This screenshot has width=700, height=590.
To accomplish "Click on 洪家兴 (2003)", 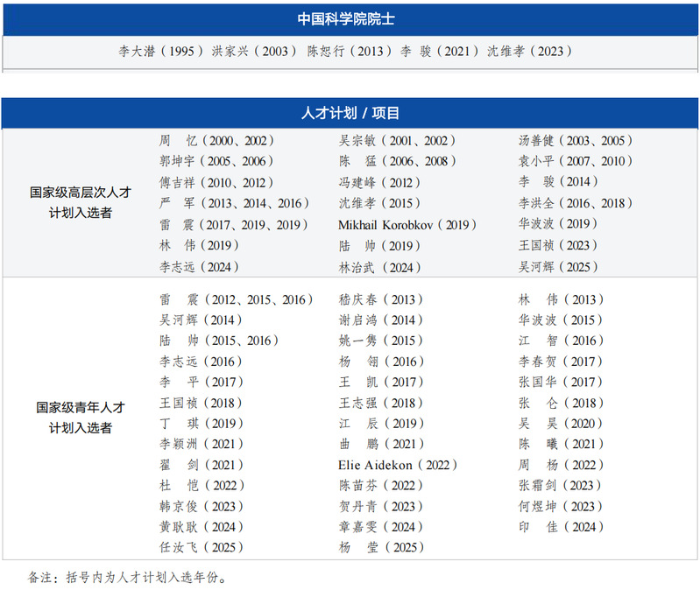I will coord(255,52).
